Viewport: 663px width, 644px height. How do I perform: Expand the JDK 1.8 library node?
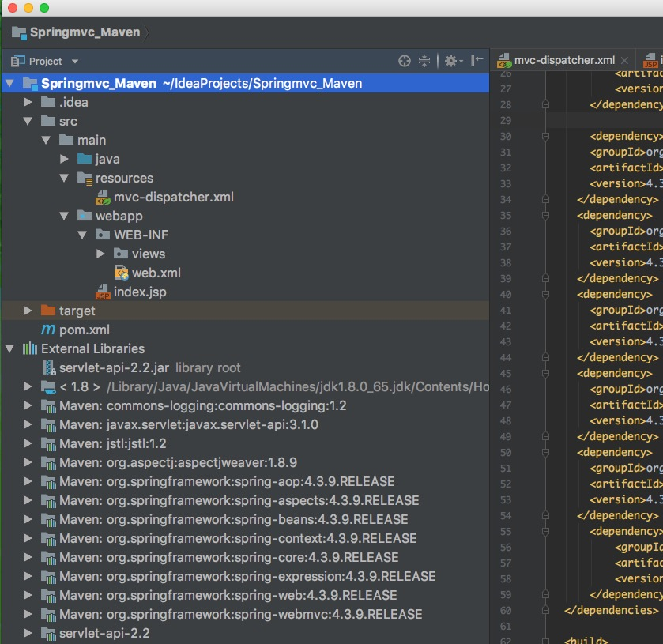(28, 386)
